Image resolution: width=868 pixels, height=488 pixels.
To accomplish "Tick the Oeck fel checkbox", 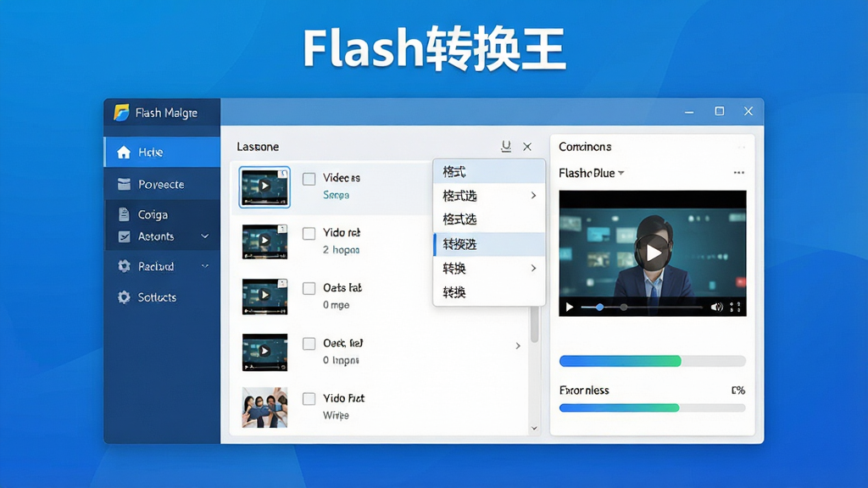I will [309, 344].
